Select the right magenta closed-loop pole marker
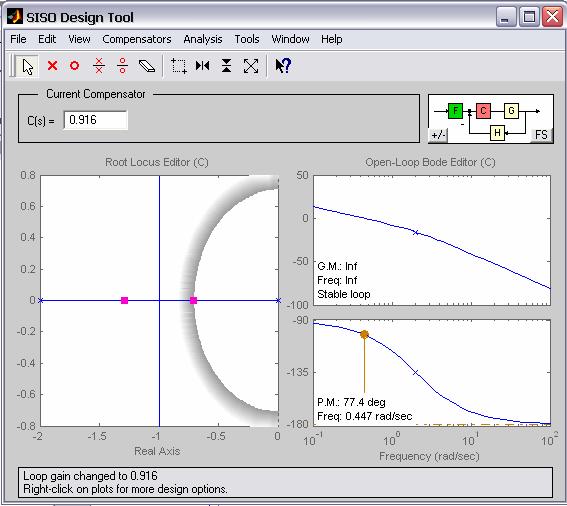This screenshot has height=506, width=567. coord(193,300)
